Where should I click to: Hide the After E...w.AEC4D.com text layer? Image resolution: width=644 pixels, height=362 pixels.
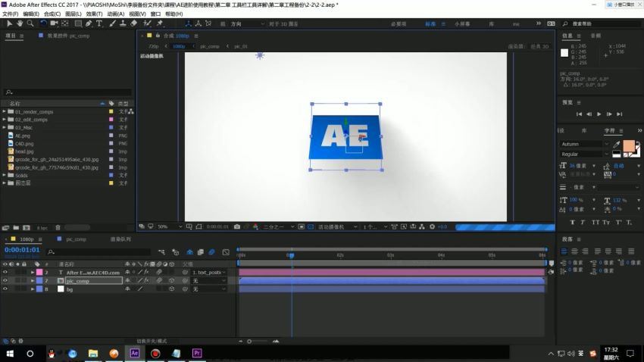[5, 272]
